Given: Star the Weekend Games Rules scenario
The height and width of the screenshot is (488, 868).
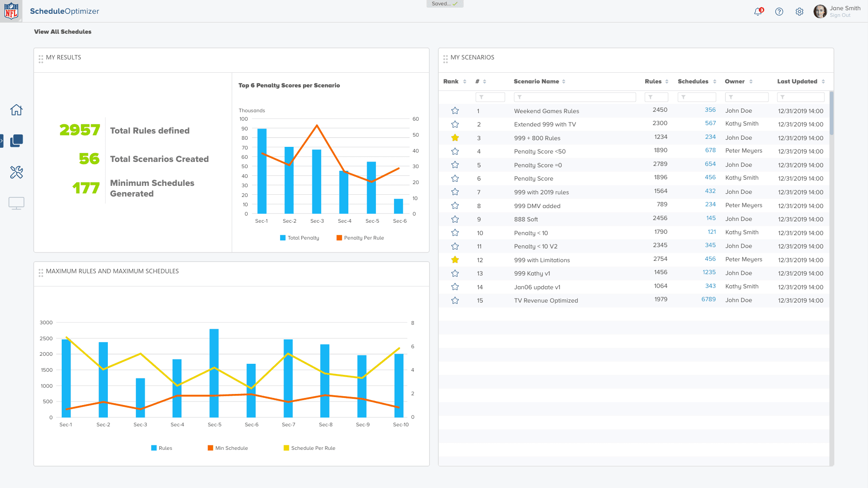Looking at the screenshot, I should point(455,111).
